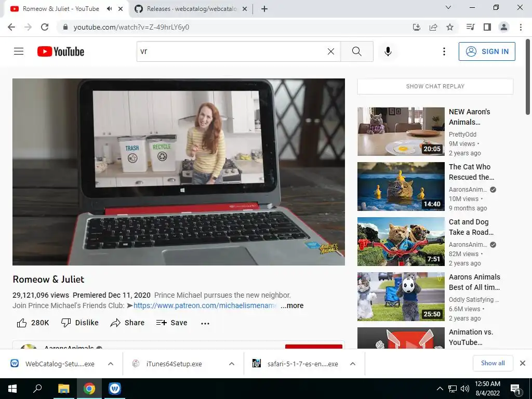
Task: Switch to Romeow & Juliet YouTube tab
Action: [x=61, y=9]
